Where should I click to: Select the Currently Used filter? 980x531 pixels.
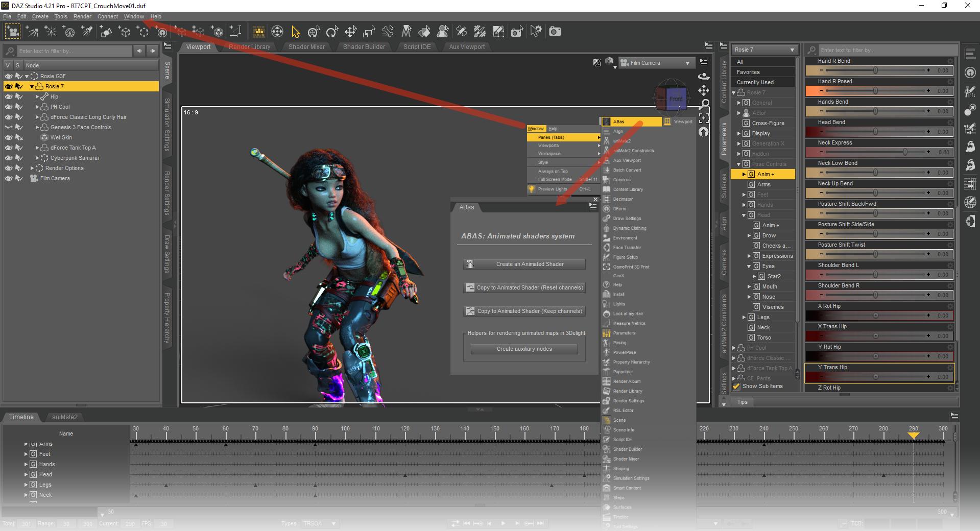[763, 82]
